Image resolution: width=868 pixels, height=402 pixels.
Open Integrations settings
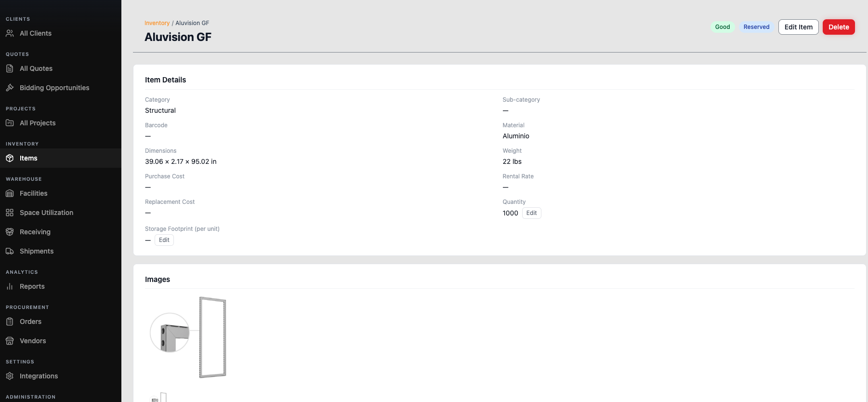pos(61,376)
